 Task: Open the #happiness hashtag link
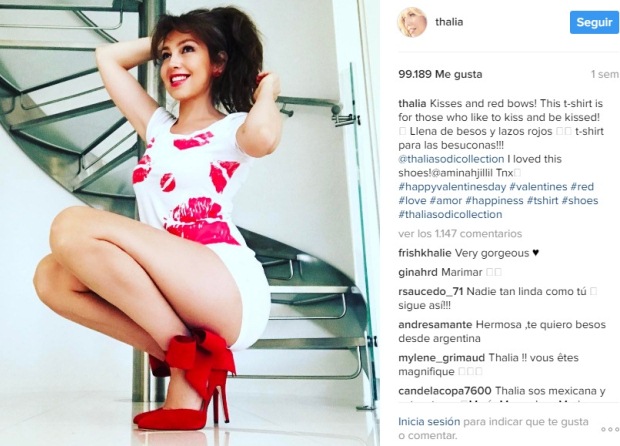tap(494, 200)
